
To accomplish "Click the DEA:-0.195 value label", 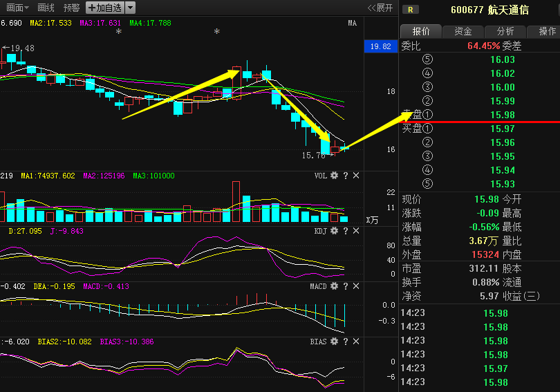I will point(55,286).
